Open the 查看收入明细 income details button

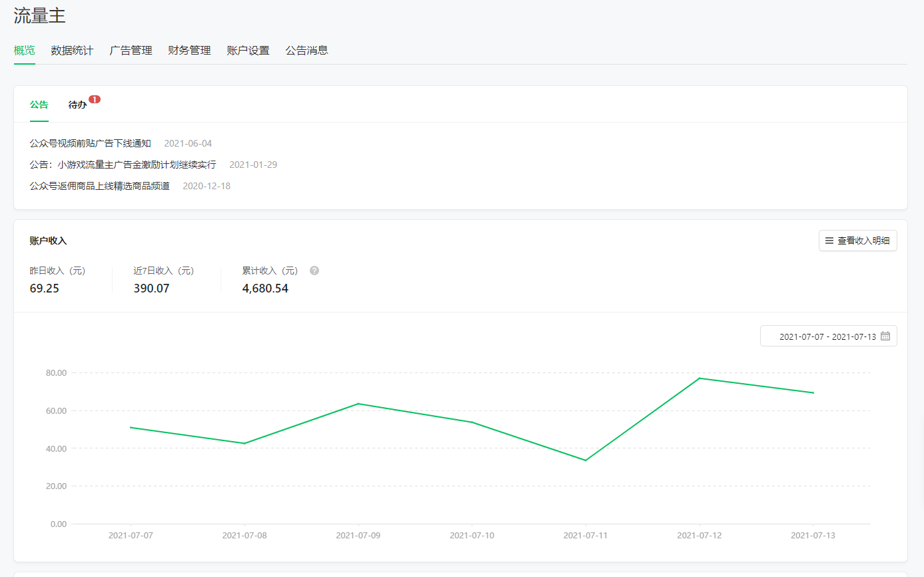(x=857, y=241)
